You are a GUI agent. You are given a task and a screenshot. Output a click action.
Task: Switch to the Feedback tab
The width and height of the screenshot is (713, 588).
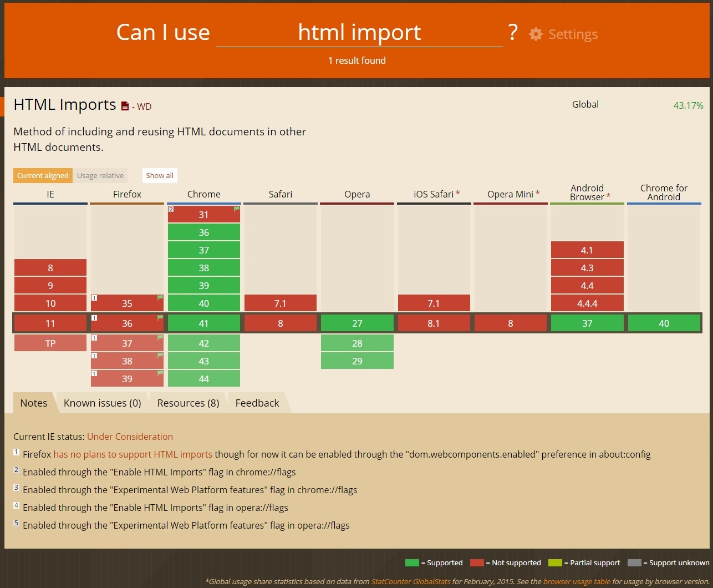[x=257, y=403]
